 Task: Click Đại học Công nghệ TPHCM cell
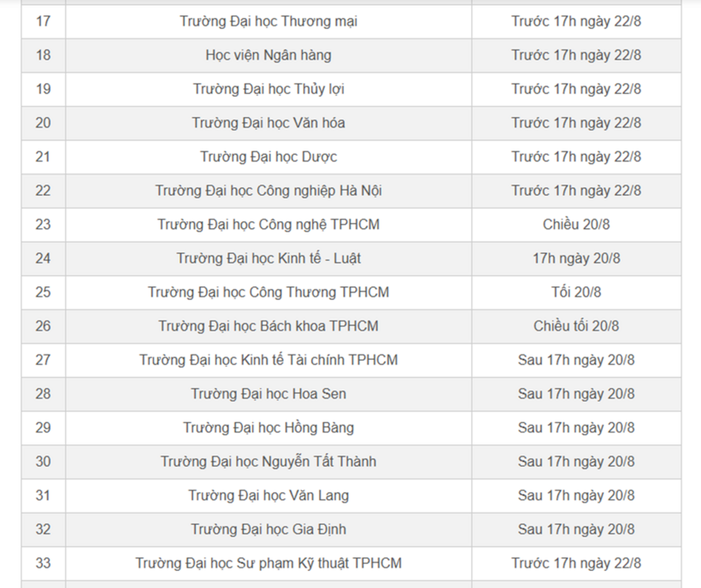click(268, 225)
